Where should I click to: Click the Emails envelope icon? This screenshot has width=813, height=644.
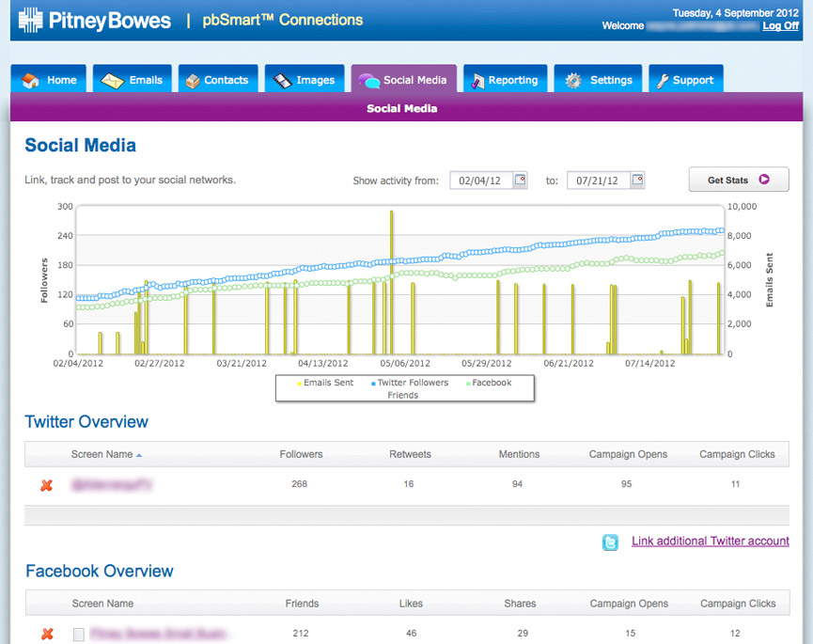click(112, 81)
